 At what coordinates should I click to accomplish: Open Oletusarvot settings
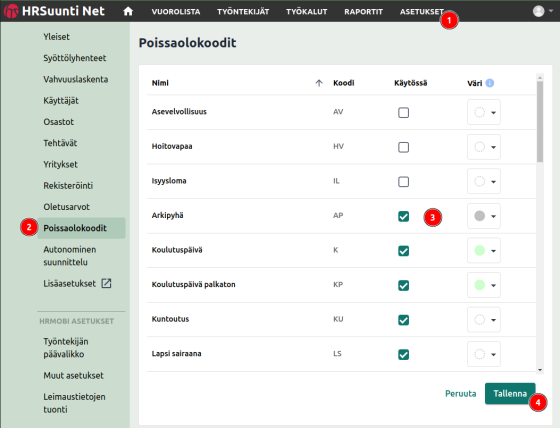66,207
